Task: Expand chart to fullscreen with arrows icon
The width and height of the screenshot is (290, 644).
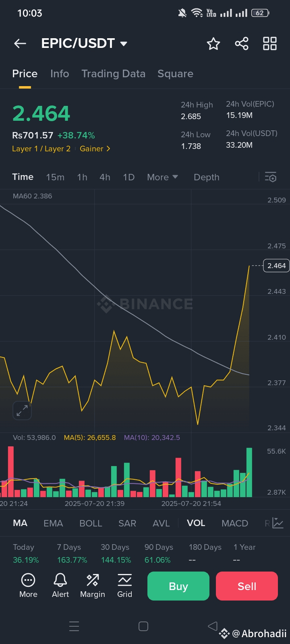Action: click(22, 411)
